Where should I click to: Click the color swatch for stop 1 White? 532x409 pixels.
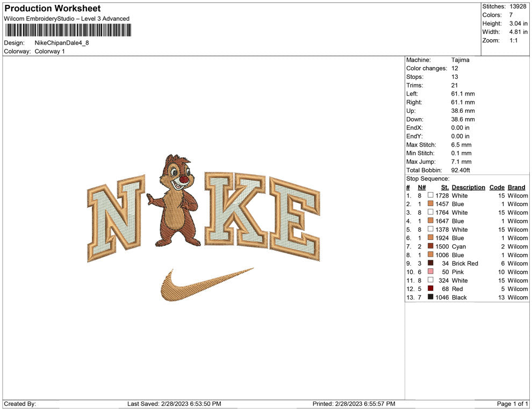tap(430, 195)
